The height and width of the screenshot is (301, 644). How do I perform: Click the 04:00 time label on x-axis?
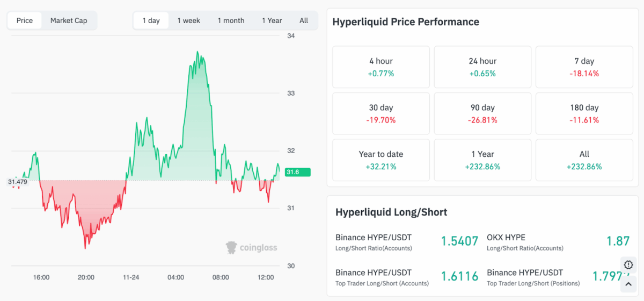(x=175, y=277)
